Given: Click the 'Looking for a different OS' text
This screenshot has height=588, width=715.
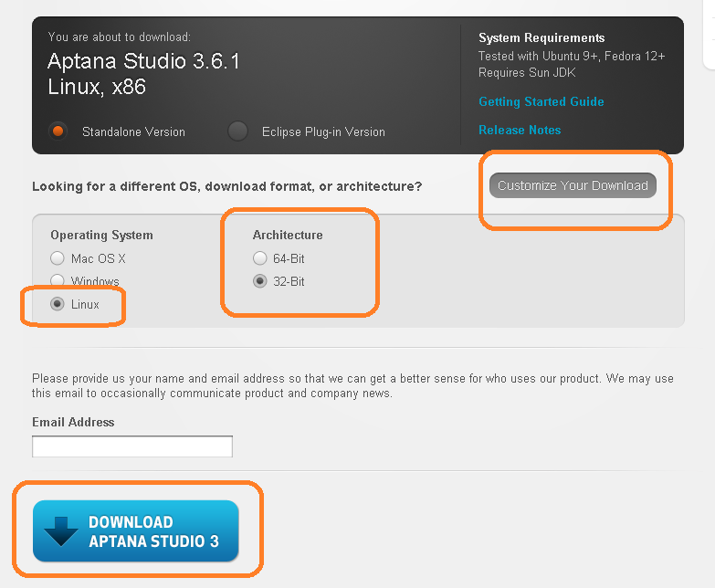Looking at the screenshot, I should tap(226, 186).
